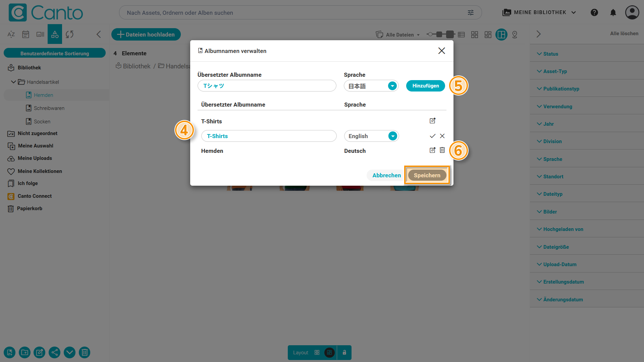Click edit icon next to Hemden Deutsch
The height and width of the screenshot is (362, 644).
(432, 150)
